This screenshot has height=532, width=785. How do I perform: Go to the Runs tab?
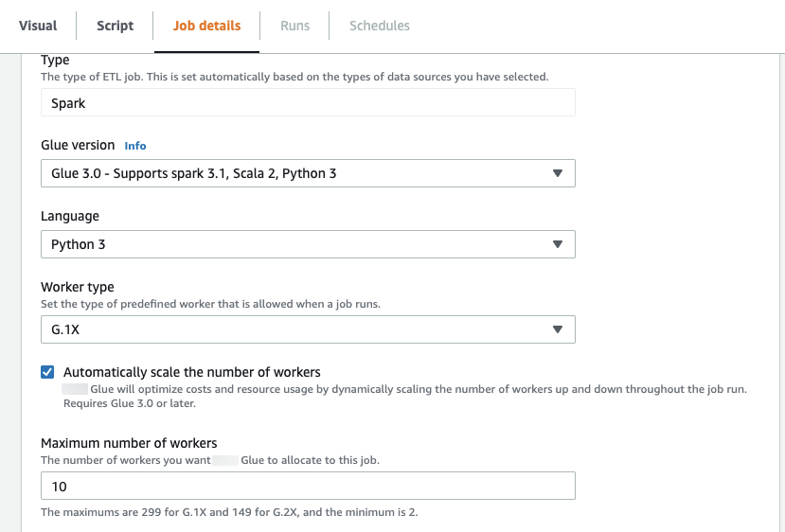coord(294,26)
